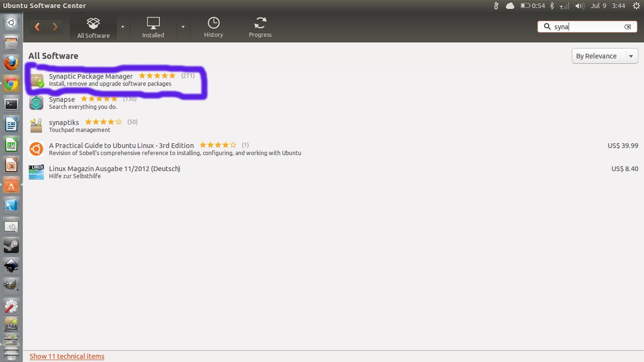Click the magnifier icon in search box
The width and height of the screenshot is (644, 362).
tap(547, 27)
